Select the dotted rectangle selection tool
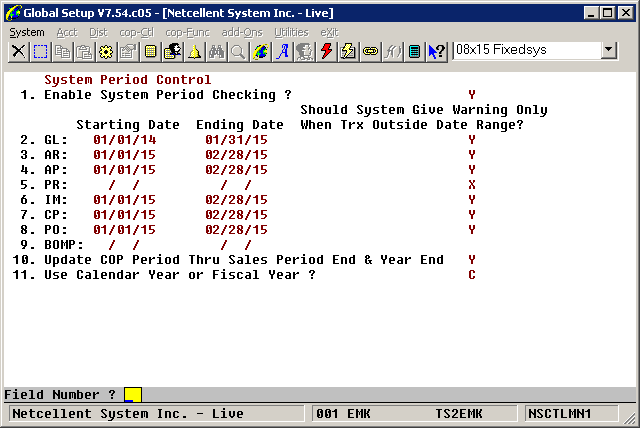The image size is (640, 428). point(40,51)
